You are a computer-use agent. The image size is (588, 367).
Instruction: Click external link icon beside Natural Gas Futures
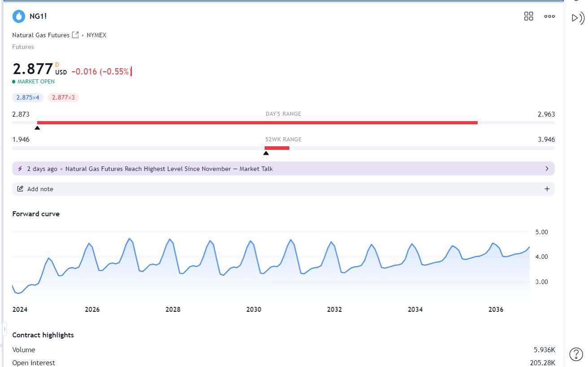tap(75, 35)
